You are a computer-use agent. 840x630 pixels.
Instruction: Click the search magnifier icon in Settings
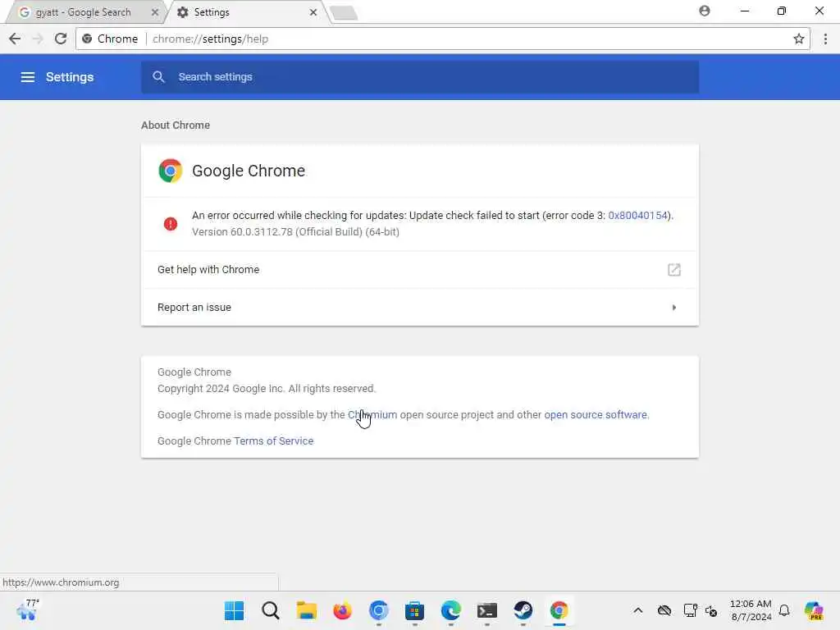click(158, 76)
